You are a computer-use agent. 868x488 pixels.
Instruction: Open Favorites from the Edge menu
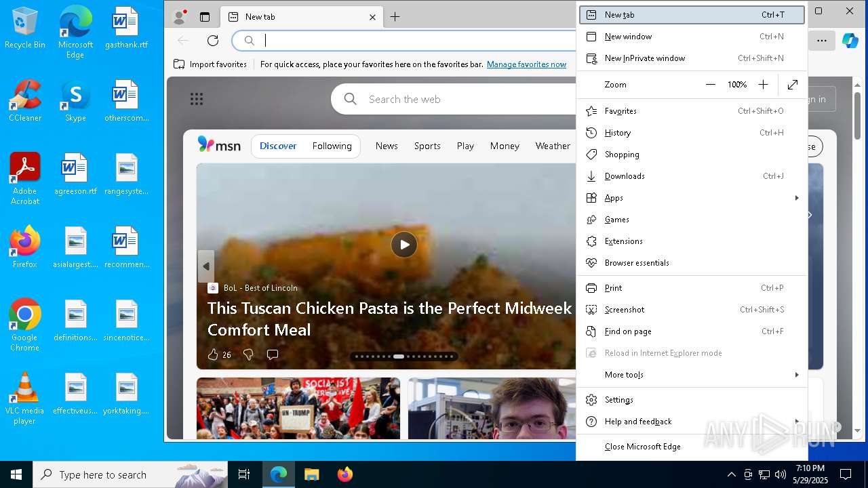tap(692, 111)
